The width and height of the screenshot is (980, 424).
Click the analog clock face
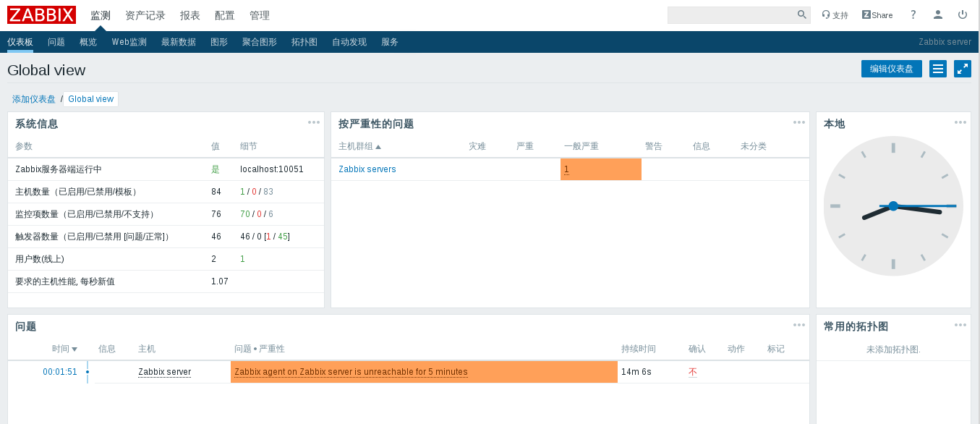[893, 206]
